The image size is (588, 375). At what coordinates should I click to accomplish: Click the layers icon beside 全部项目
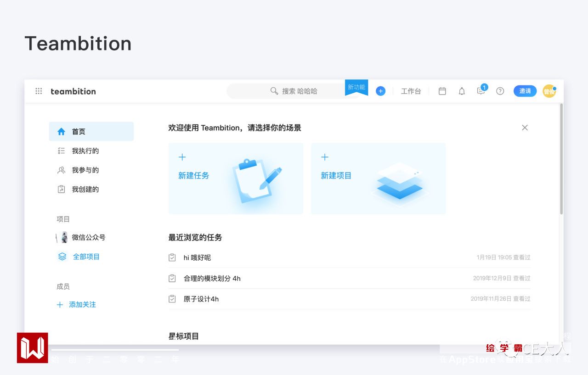pos(62,257)
